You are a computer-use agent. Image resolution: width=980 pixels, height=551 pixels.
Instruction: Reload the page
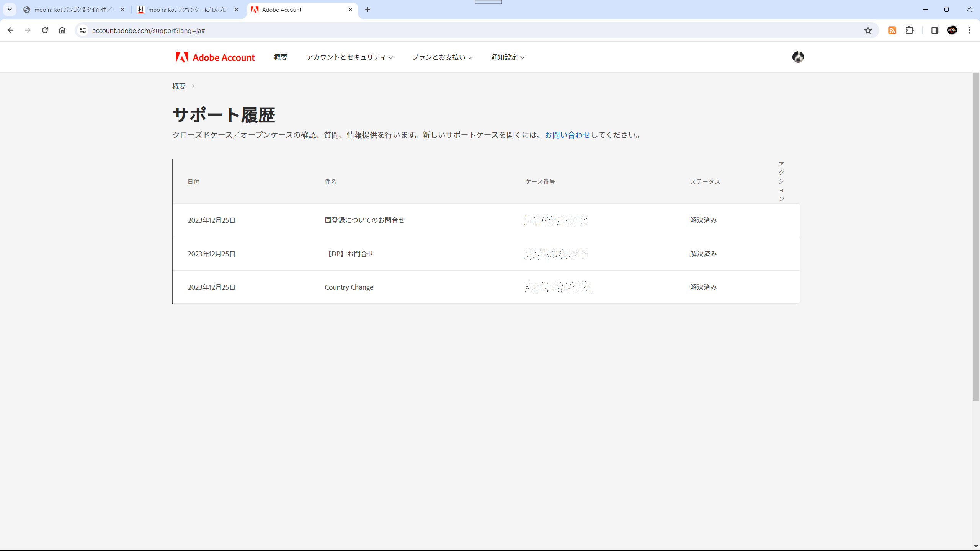pos(45,30)
